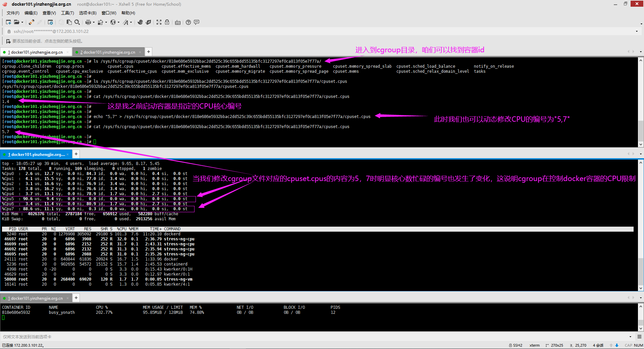This screenshot has width=644, height=349.
Task: Open the virtual keyboard icon
Action: tap(178, 22)
